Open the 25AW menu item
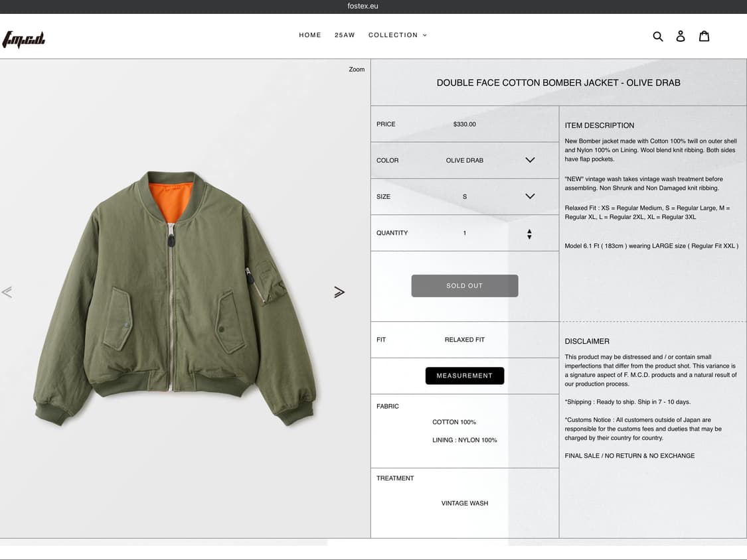747x560 pixels. pyautogui.click(x=345, y=35)
